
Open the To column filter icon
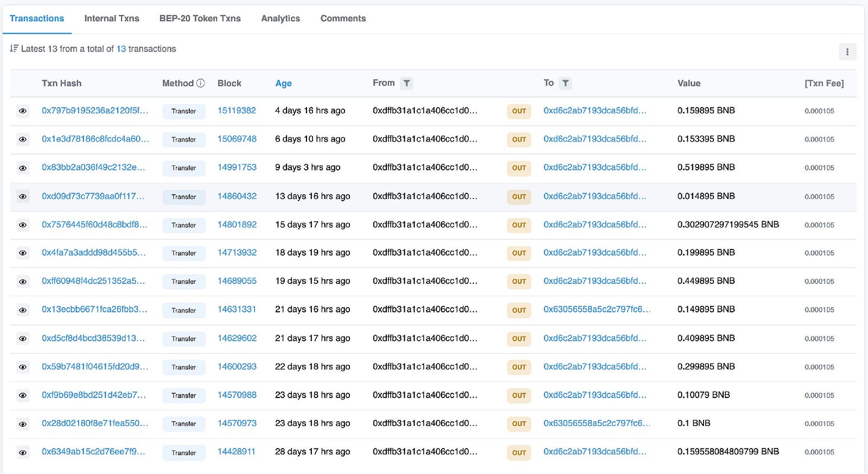(x=565, y=83)
